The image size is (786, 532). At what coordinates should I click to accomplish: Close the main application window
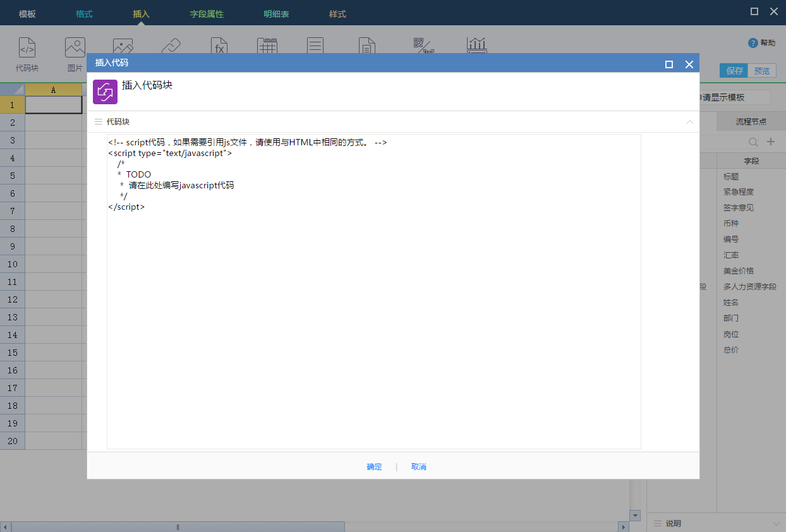click(774, 11)
